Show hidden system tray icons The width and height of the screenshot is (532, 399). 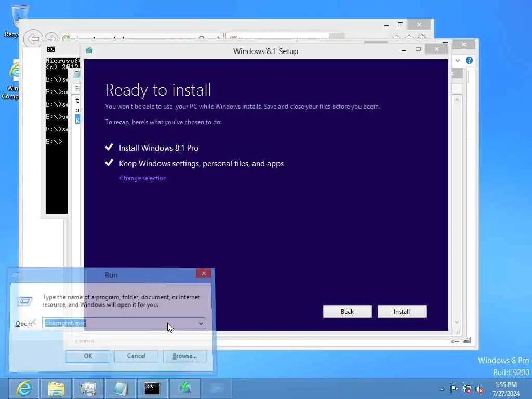[442, 389]
